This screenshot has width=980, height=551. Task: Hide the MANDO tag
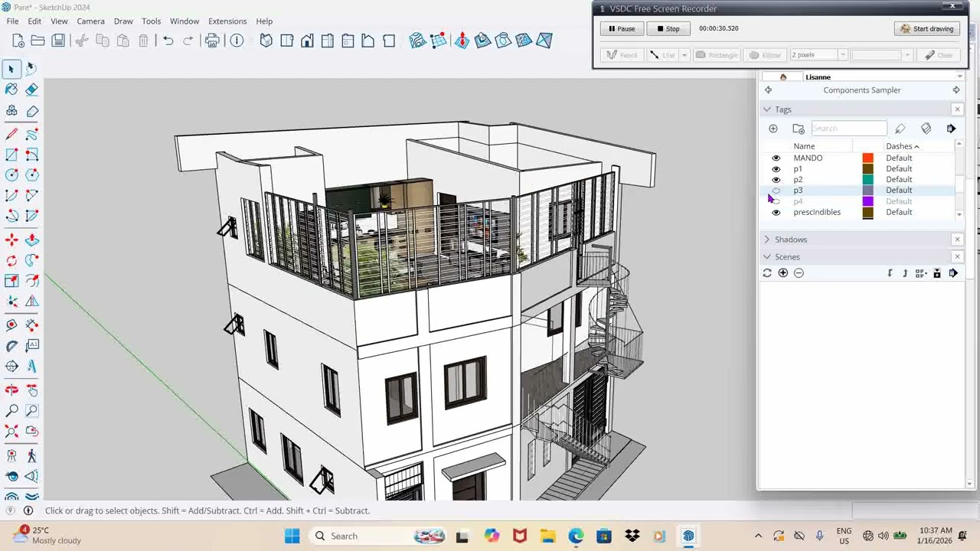[776, 158]
